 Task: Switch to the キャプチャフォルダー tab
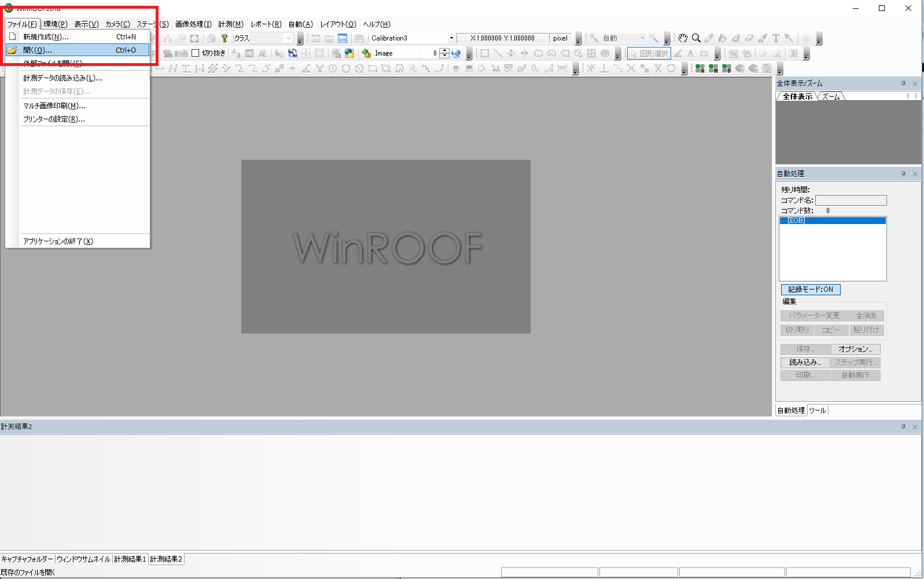click(x=27, y=559)
